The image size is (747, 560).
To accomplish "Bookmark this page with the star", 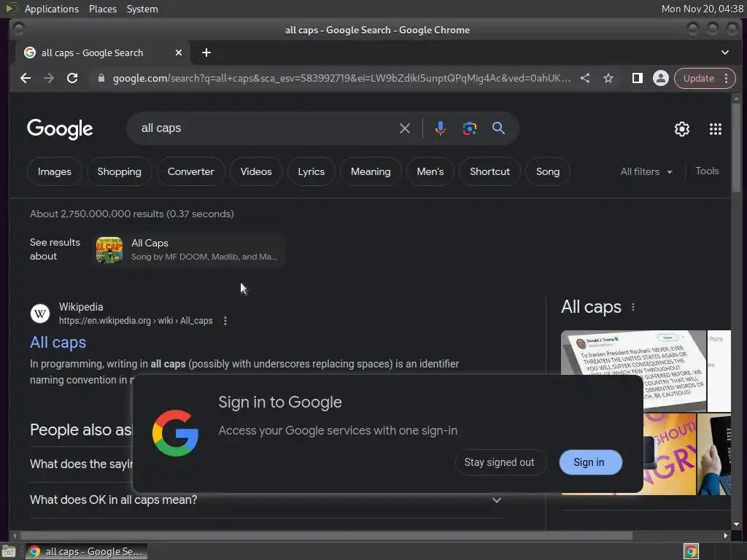I will pos(608,78).
